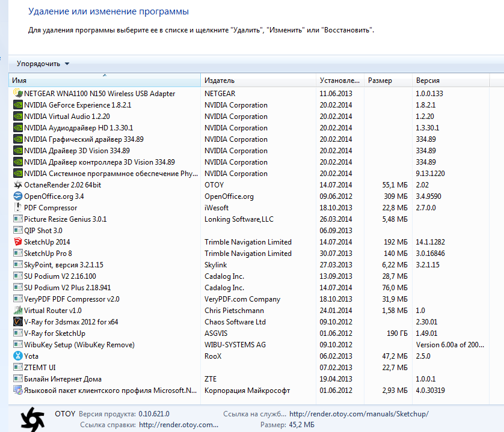Click the Virtual Router v1.0 icon
The width and height of the screenshot is (504, 432).
(x=18, y=310)
